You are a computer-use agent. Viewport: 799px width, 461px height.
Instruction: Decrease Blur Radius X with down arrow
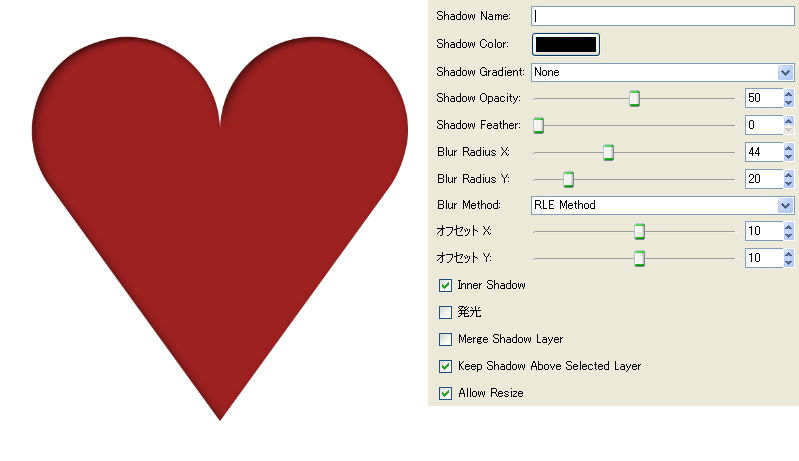tap(789, 156)
